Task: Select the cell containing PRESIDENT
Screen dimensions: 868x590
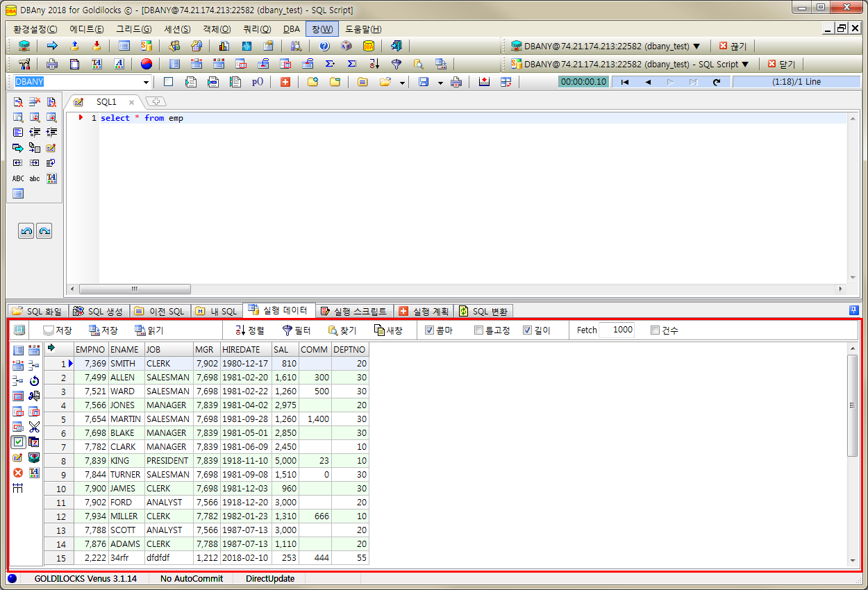Action: pos(168,460)
